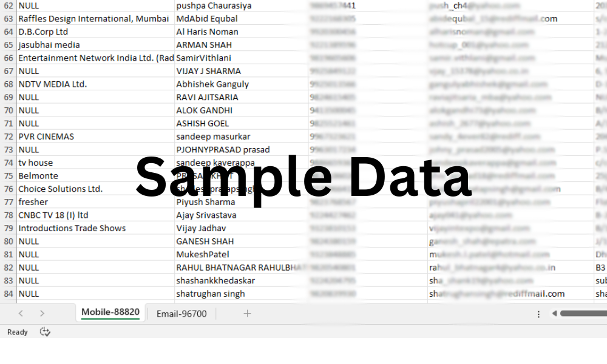This screenshot has width=607, height=364.
Task: Select the Belmonte cell
Action: tap(96, 176)
